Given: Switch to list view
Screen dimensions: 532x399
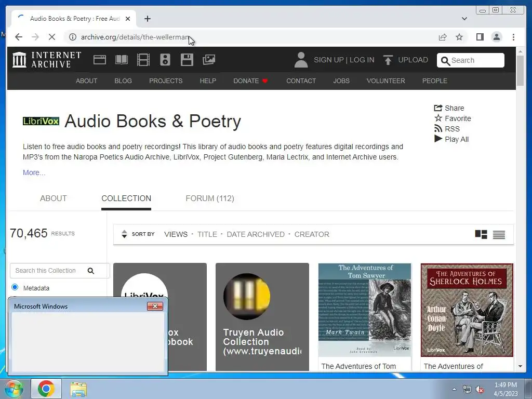Looking at the screenshot, I should pos(499,234).
